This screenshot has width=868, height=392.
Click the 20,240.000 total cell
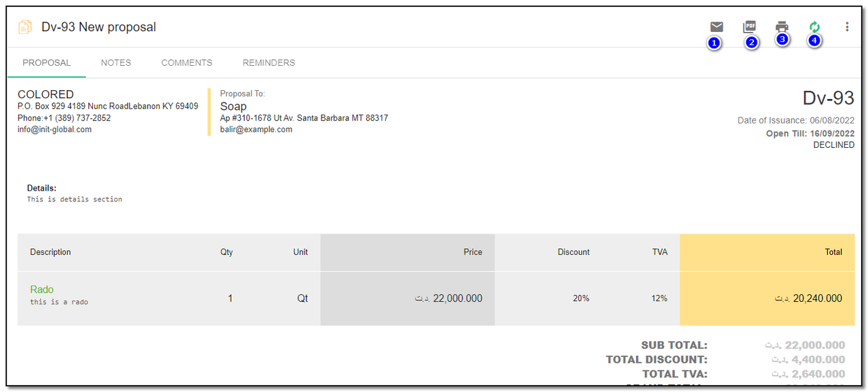808,298
